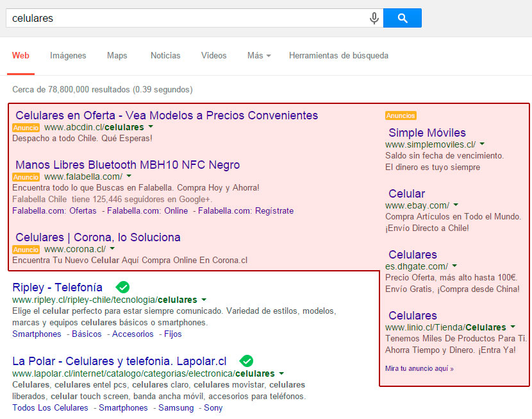Switch to the Noticias tab
This screenshot has width=532, height=419.
pyautogui.click(x=165, y=56)
